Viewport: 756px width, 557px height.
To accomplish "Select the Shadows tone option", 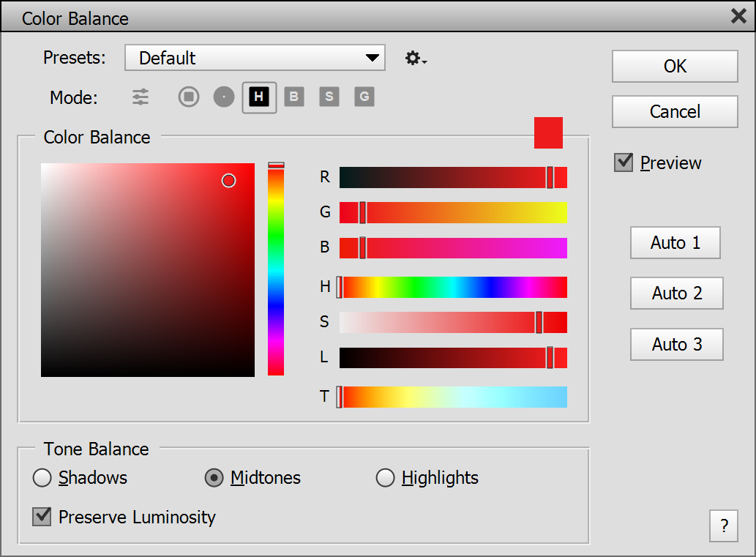I will [42, 478].
